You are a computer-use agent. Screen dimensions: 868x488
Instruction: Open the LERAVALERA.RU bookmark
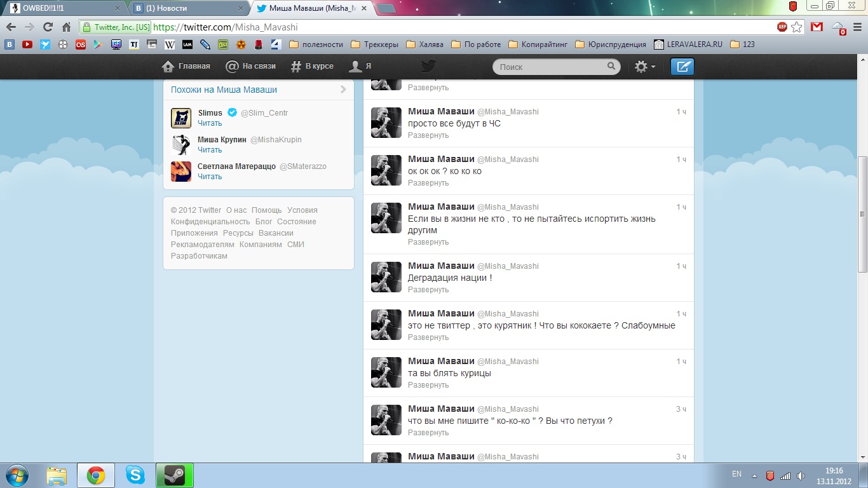(x=688, y=44)
